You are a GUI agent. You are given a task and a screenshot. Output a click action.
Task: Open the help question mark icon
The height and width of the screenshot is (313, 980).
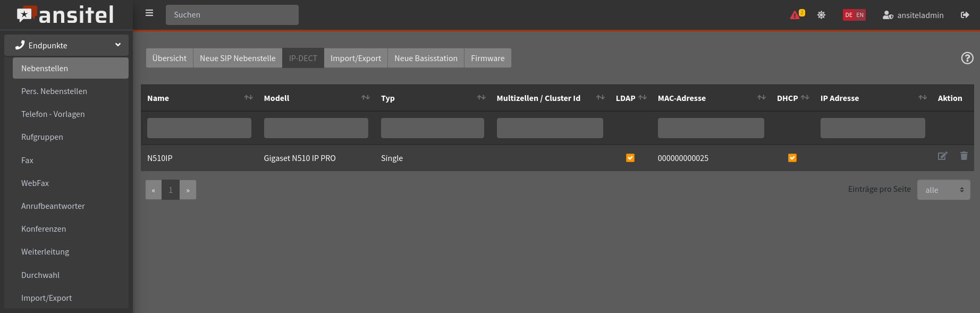pyautogui.click(x=967, y=58)
